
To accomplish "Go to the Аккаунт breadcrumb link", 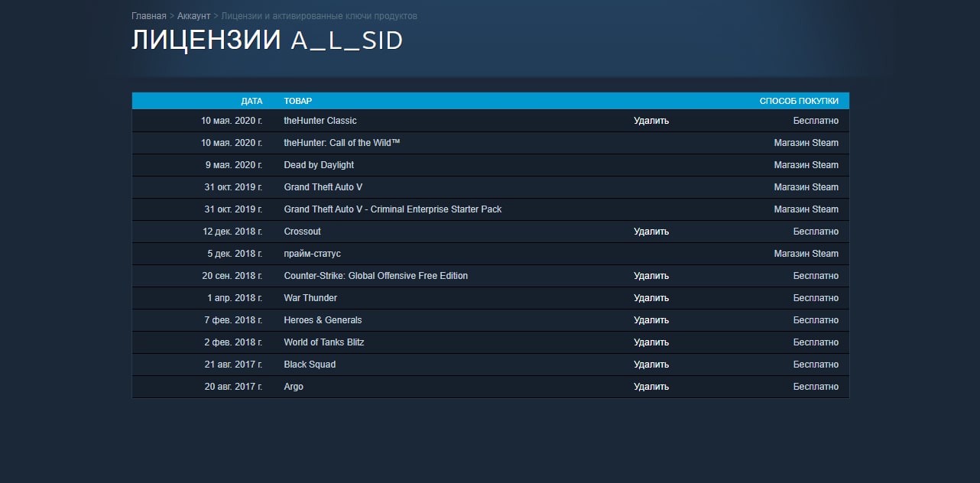I will tap(193, 16).
